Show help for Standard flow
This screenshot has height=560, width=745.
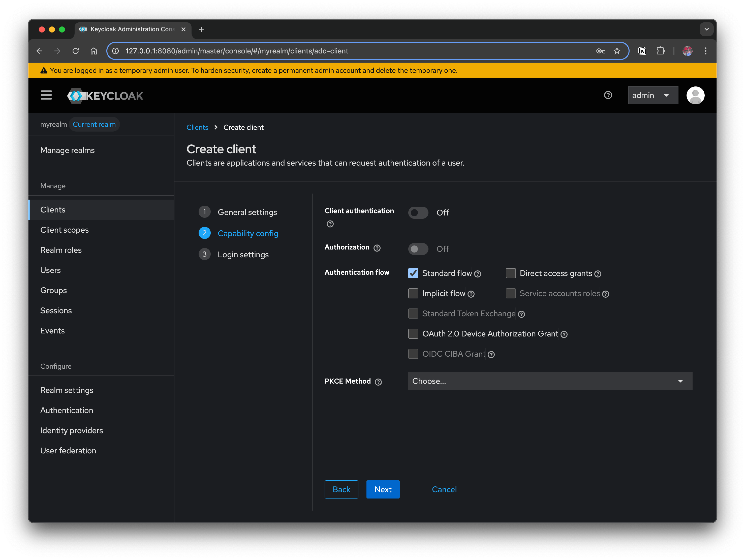click(x=477, y=274)
